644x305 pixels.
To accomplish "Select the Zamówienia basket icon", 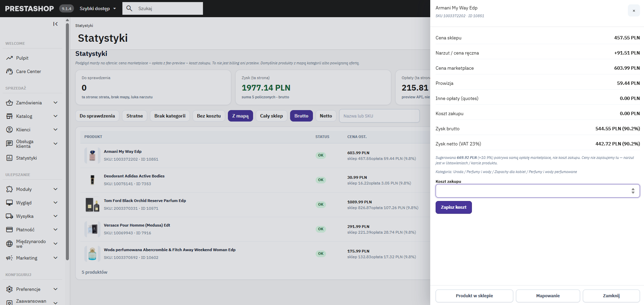I will pos(9,103).
